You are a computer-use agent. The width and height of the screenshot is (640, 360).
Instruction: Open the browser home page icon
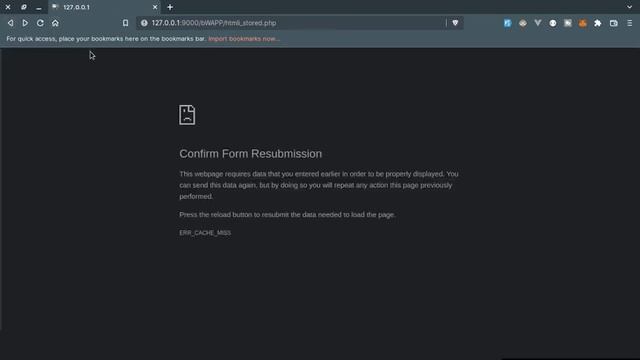pos(55,23)
